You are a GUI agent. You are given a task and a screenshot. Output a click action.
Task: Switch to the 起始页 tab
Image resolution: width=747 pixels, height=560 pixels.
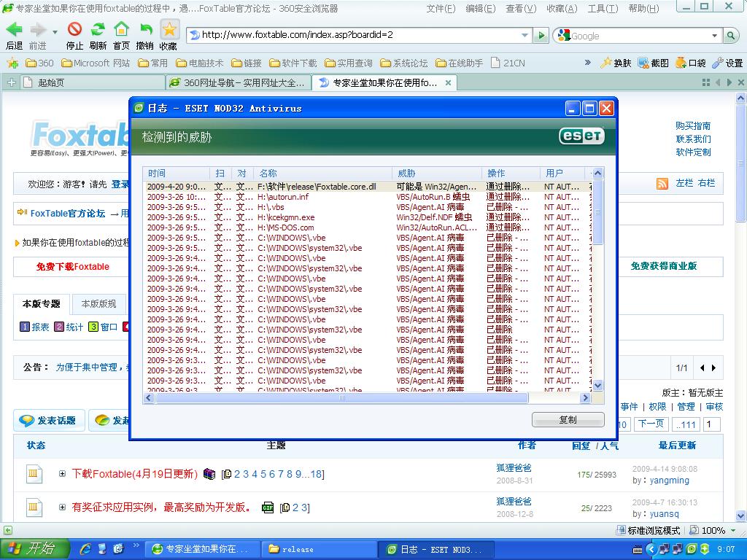pos(93,82)
